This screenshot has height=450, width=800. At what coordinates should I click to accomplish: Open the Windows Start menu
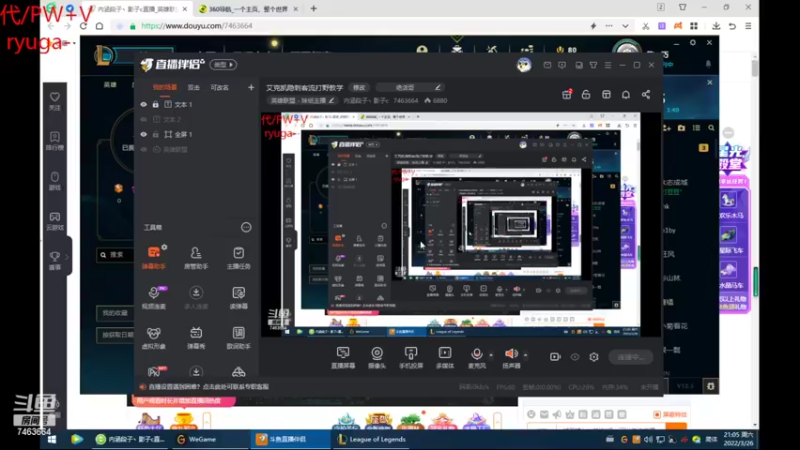pyautogui.click(x=52, y=439)
